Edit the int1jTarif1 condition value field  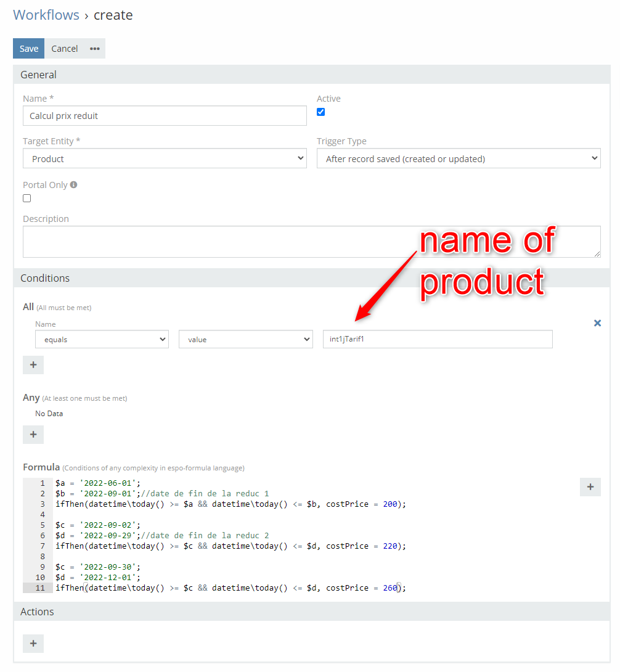pos(438,340)
